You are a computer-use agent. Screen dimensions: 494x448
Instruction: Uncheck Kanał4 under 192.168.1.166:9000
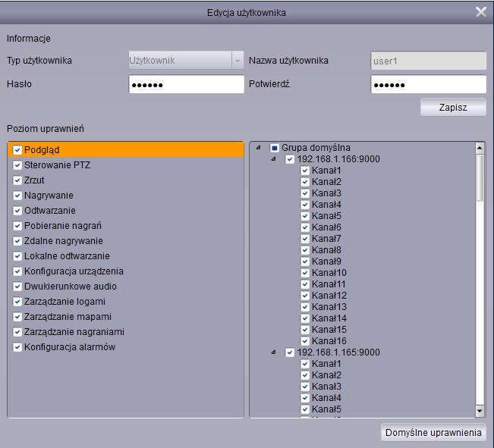click(304, 205)
